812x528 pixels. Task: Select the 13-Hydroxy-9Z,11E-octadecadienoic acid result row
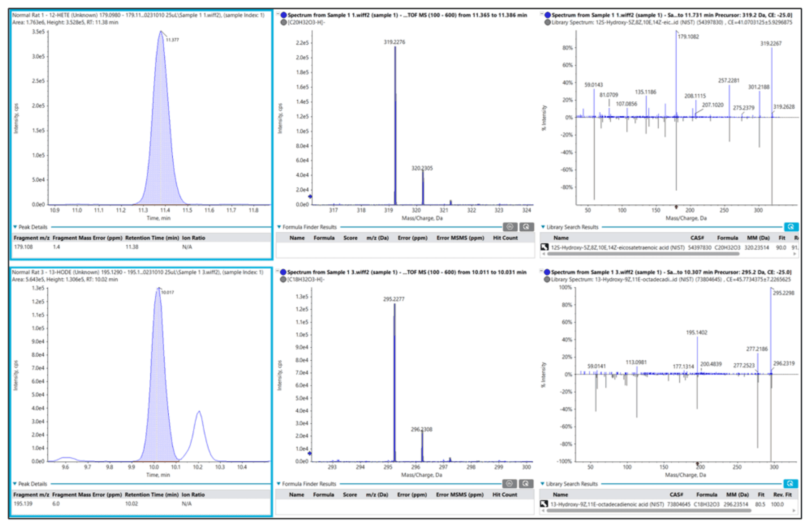(607, 504)
